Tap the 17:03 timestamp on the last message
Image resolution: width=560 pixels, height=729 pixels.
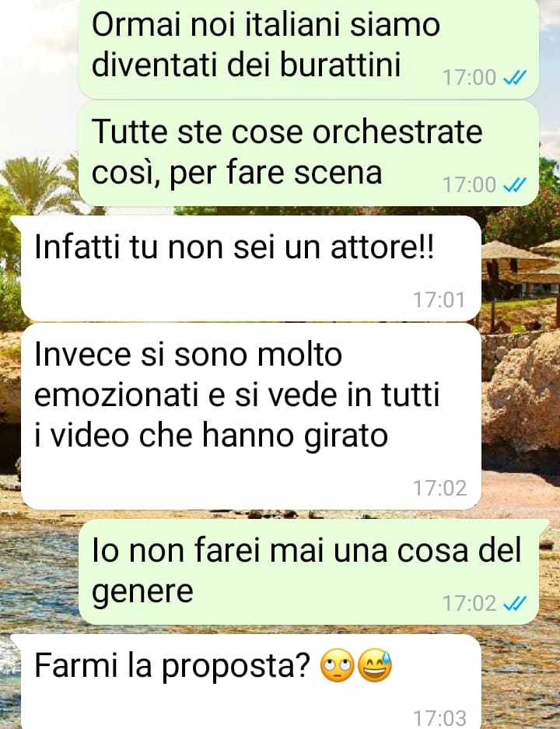point(439,718)
